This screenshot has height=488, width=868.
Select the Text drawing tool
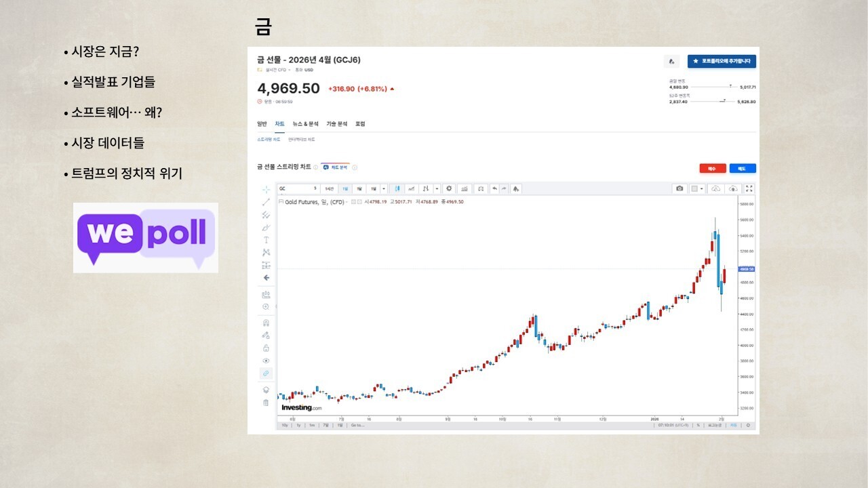pyautogui.click(x=267, y=240)
